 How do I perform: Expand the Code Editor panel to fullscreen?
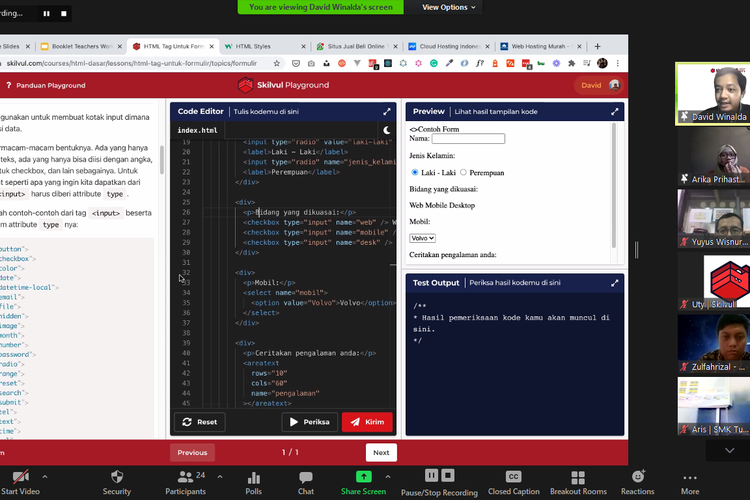pyautogui.click(x=387, y=112)
